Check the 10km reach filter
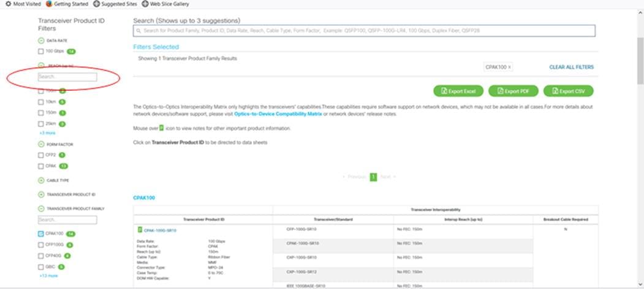 (40, 101)
